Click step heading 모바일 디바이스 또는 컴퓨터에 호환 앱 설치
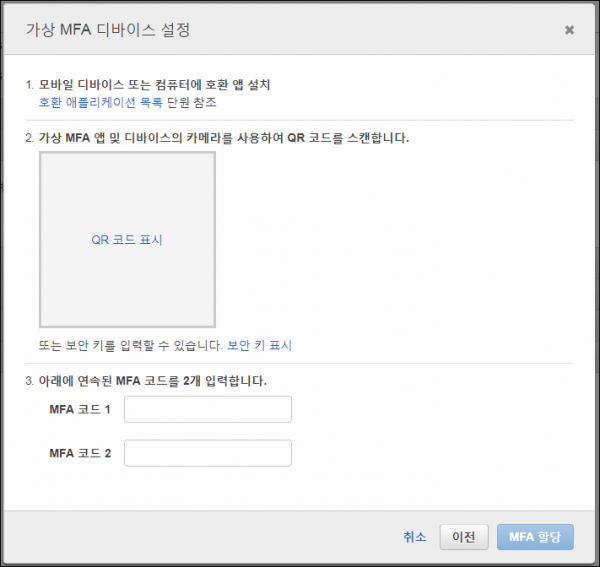Image resolution: width=600 pixels, height=567 pixels. [155, 85]
